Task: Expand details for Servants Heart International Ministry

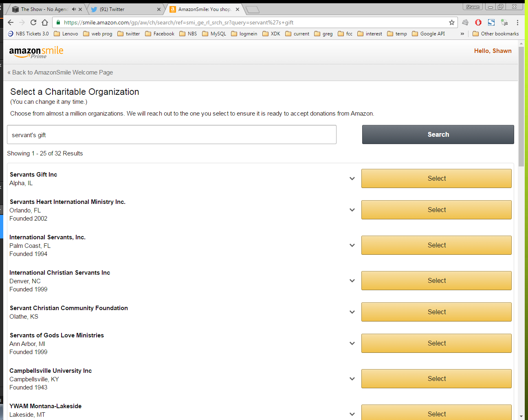Action: pyautogui.click(x=352, y=210)
